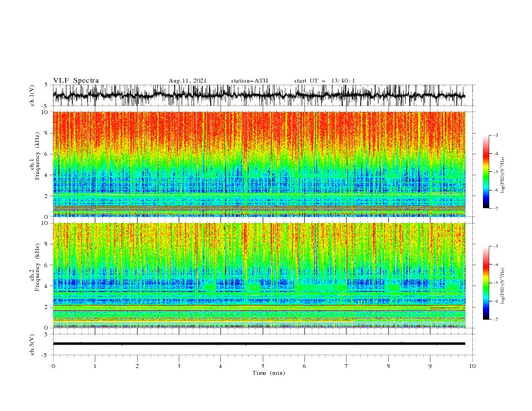532x411 pixels.
Task: Click the ch.2 spectrogram color scale bar
Action: tap(486, 283)
